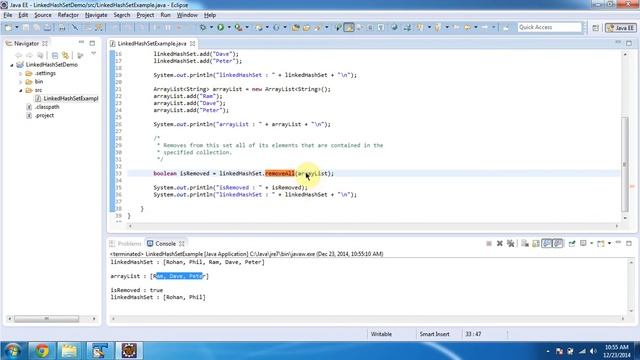Click the volume icon in system tray
The width and height of the screenshot is (640, 360).
click(x=593, y=351)
